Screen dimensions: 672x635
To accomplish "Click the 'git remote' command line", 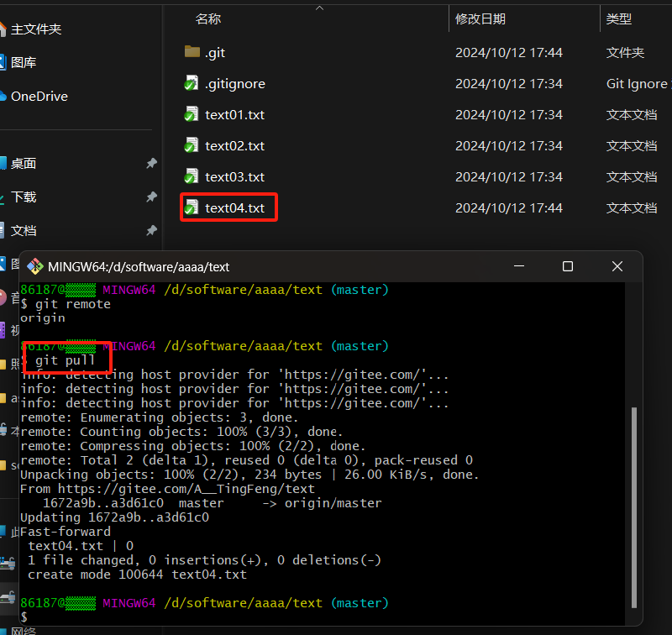I will [66, 304].
